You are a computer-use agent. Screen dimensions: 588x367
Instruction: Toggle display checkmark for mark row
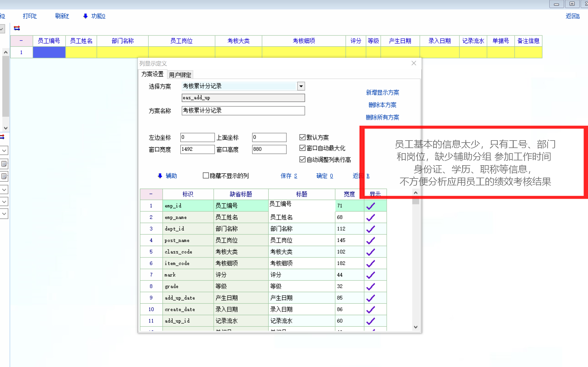tap(371, 275)
